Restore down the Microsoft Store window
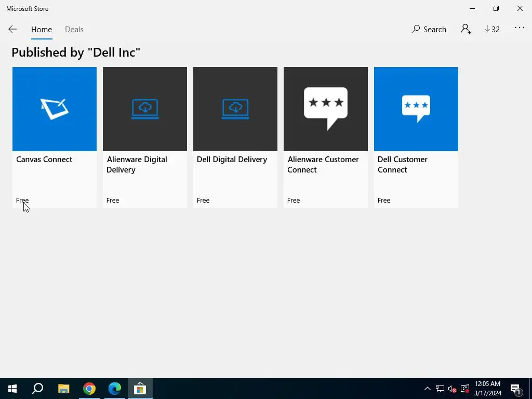The width and height of the screenshot is (532, 399). click(496, 8)
